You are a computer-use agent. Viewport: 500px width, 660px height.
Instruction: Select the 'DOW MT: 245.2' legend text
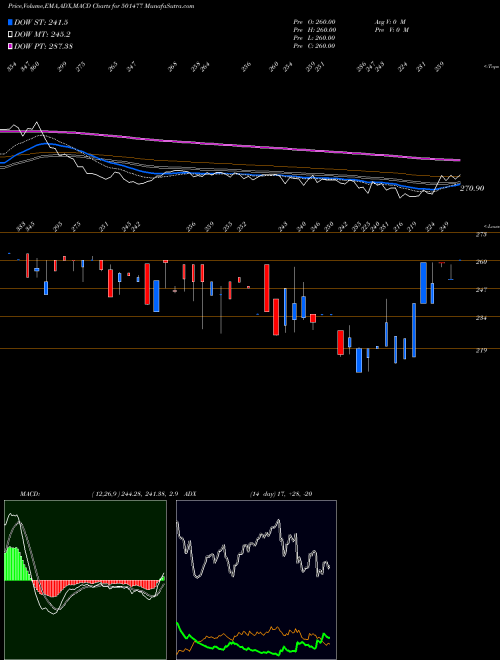pyautogui.click(x=42, y=35)
